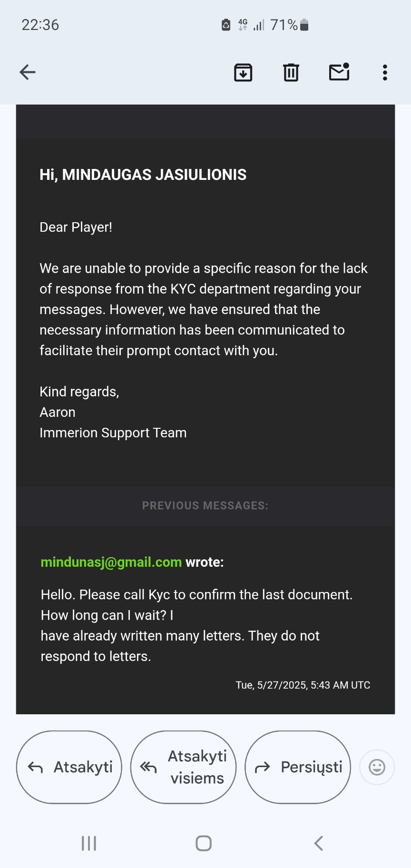Viewport: 411px width, 868px height.
Task: Tap the Hi, MINDAUGAS JASIULIONIS heading
Action: coord(143,175)
